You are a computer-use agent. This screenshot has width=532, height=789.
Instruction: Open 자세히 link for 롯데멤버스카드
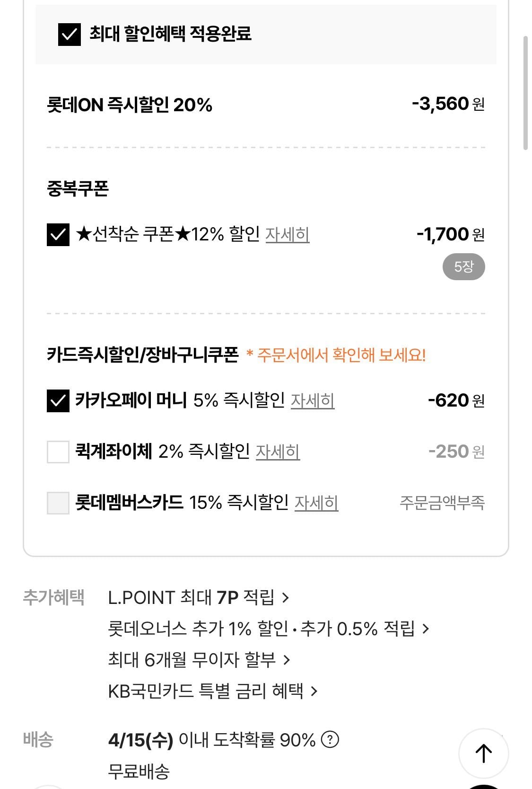tap(316, 503)
